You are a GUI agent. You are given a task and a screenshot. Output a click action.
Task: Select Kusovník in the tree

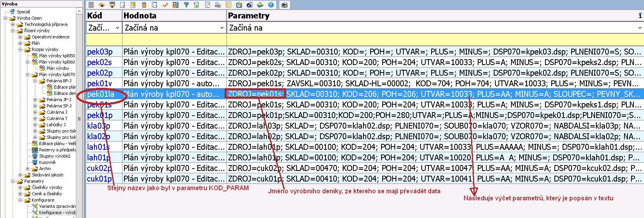[x=47, y=162]
